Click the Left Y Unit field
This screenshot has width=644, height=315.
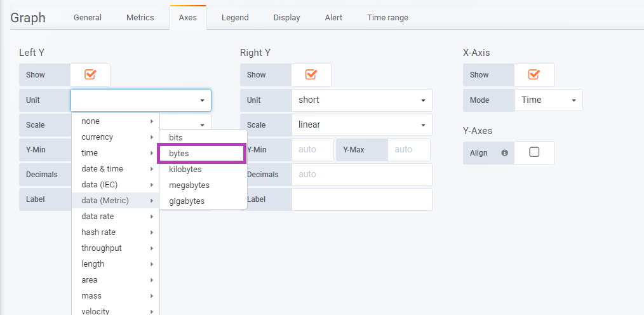tap(141, 100)
